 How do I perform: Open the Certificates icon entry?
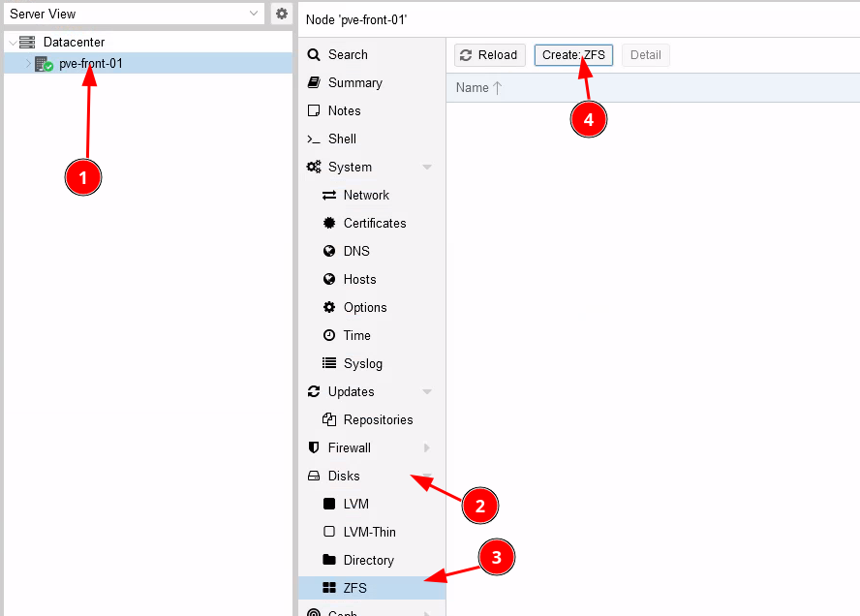(329, 223)
